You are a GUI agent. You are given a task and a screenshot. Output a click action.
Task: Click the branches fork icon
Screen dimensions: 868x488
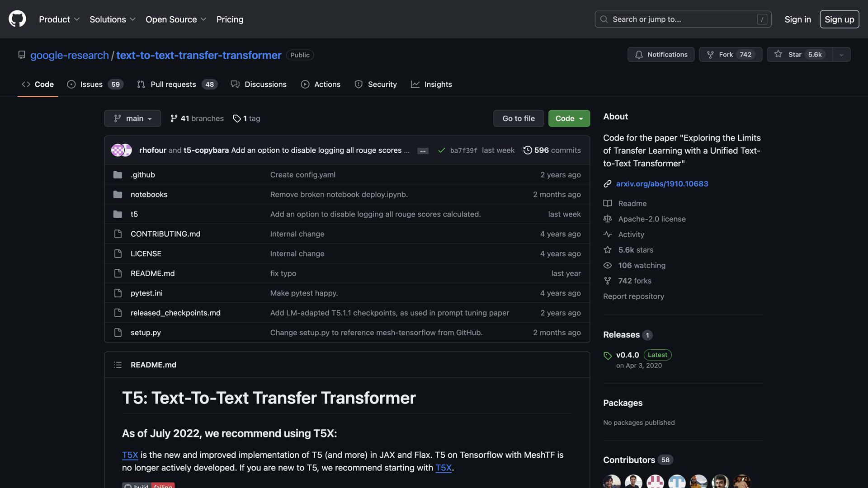(174, 118)
